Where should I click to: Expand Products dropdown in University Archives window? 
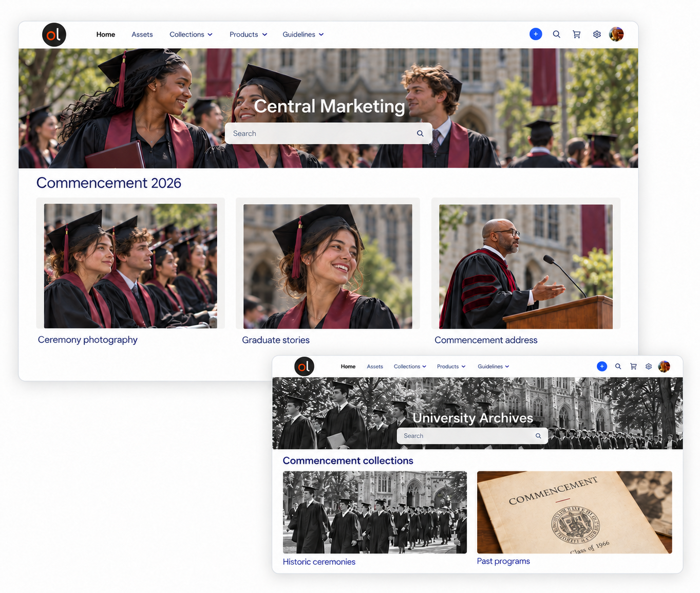click(451, 366)
